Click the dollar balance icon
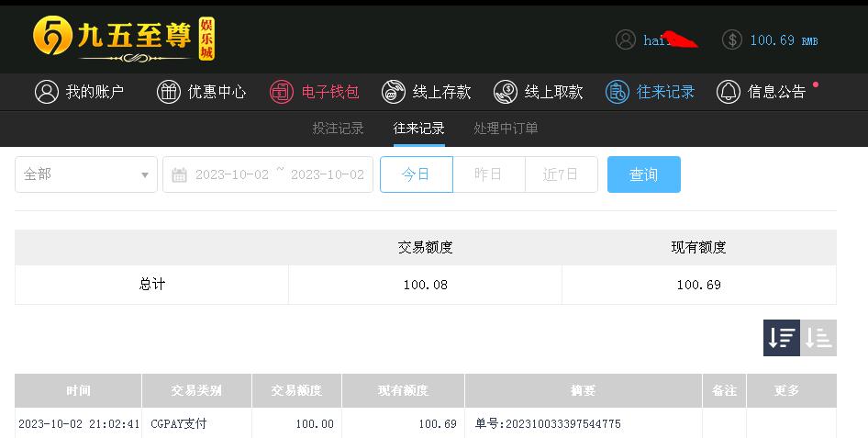 click(732, 39)
